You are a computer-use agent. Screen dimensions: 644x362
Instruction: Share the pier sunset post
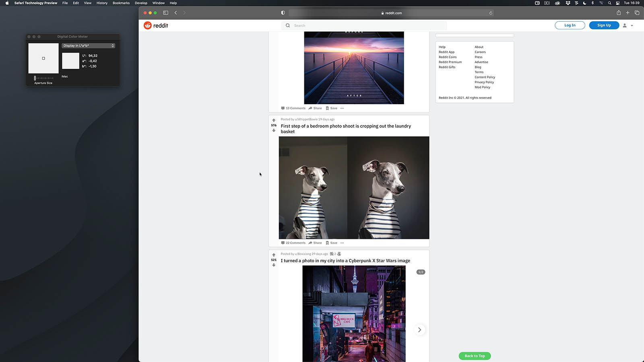[315, 108]
